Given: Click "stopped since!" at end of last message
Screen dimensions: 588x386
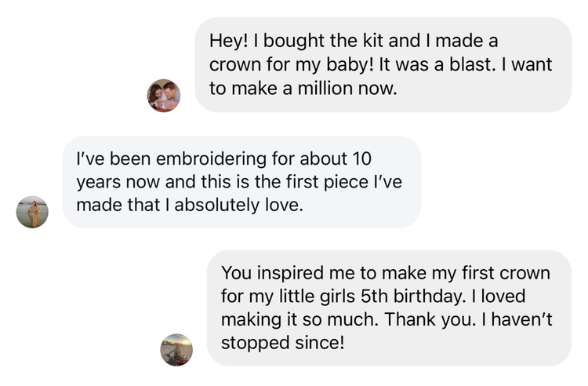Looking at the screenshot, I should 283,344.
